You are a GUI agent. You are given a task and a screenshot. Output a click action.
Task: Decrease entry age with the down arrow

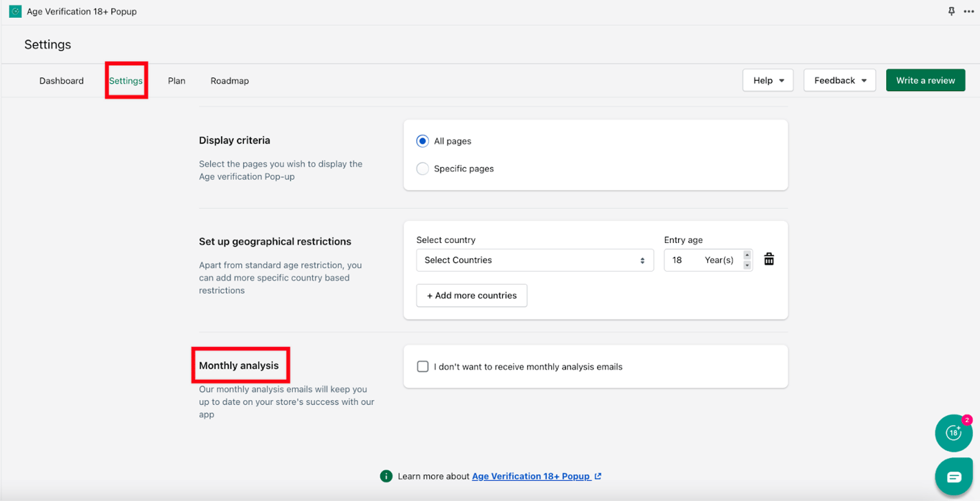tap(747, 265)
